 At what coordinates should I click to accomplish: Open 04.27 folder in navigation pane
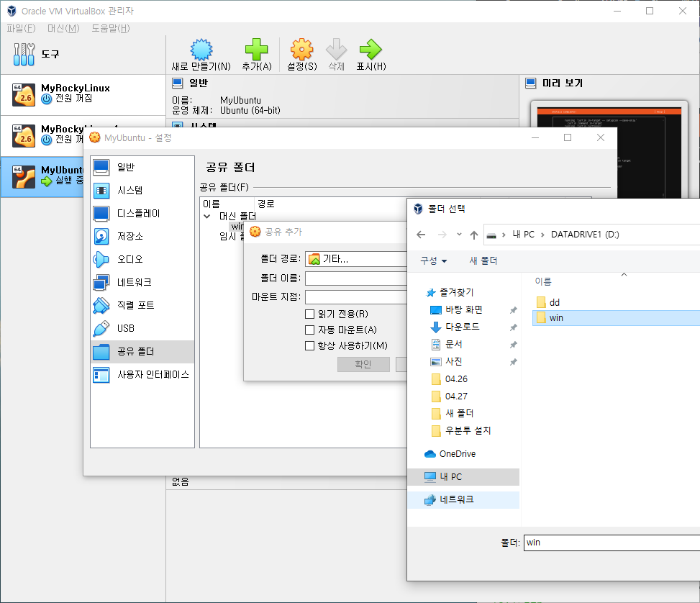450,396
